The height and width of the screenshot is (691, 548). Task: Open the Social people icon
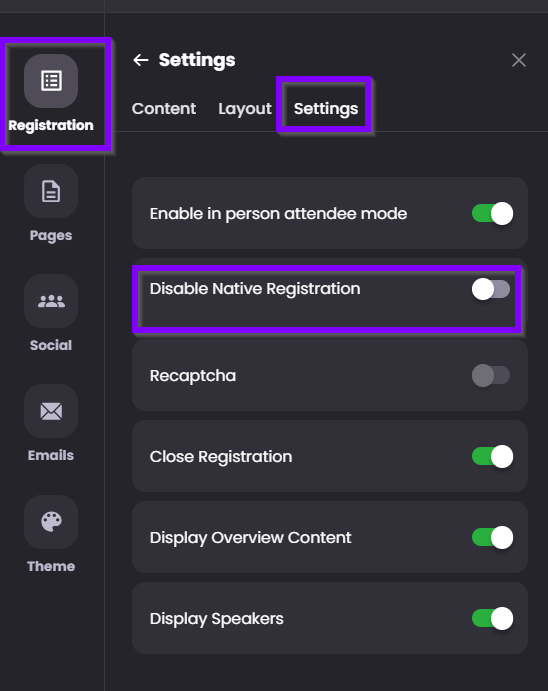pos(51,301)
